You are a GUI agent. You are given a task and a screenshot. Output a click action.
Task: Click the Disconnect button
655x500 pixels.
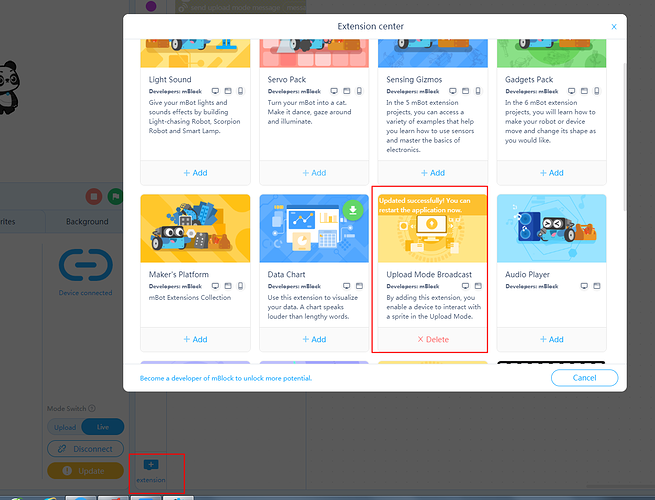(x=86, y=449)
